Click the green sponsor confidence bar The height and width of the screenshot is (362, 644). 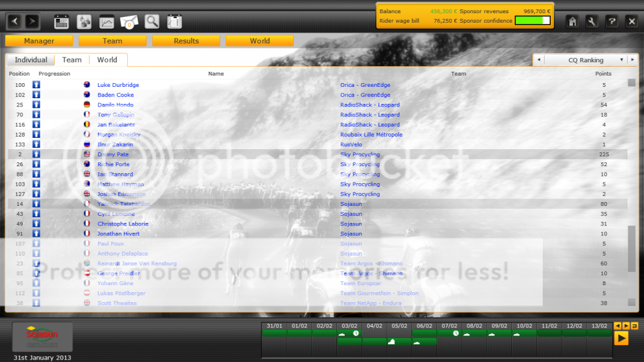tap(533, 21)
